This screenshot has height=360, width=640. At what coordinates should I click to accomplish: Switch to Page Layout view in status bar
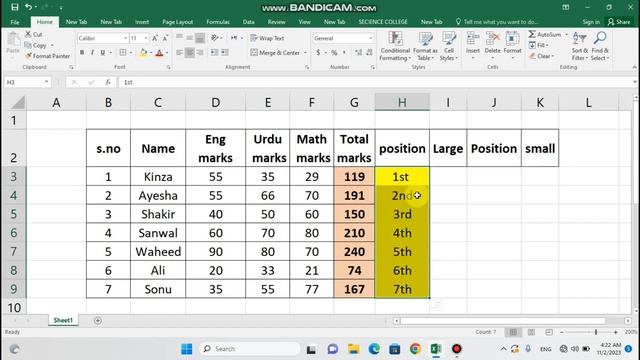pos(531,332)
